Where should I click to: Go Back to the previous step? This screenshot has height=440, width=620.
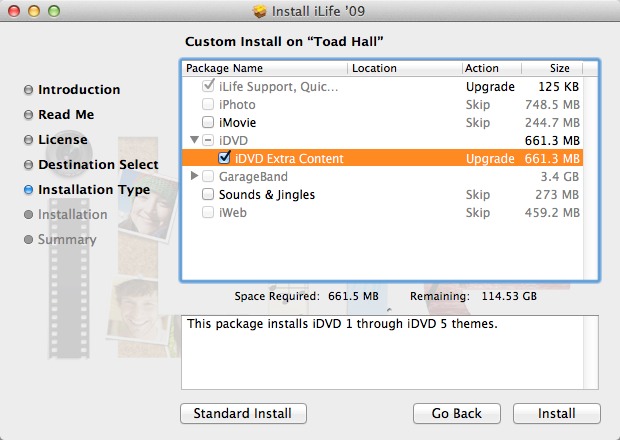(456, 414)
